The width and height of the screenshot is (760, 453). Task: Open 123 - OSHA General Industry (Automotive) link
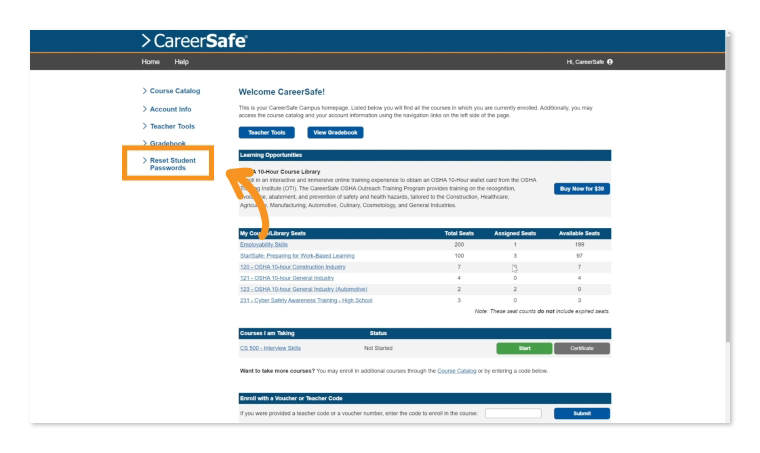pyautogui.click(x=303, y=289)
